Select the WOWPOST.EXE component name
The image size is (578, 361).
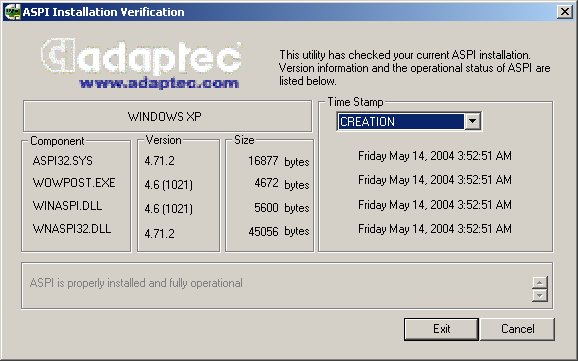[x=74, y=183]
